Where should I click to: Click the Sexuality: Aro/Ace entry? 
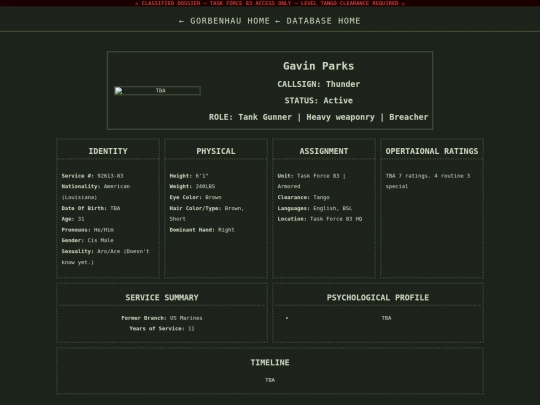105,257
